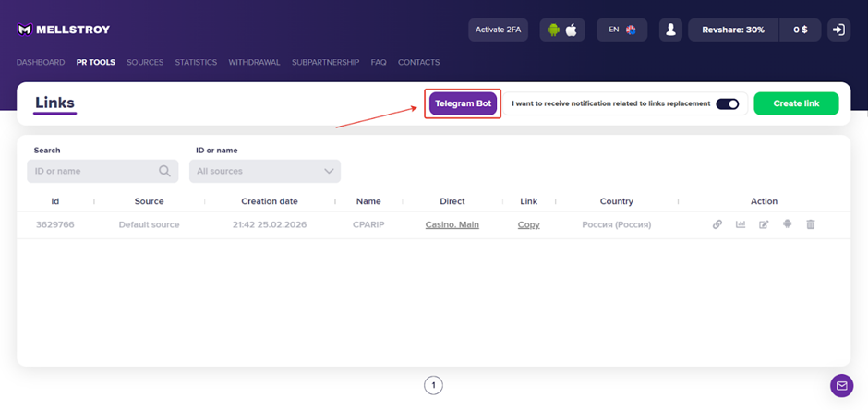
Task: Click the Copy link in the table row
Action: pyautogui.click(x=528, y=224)
